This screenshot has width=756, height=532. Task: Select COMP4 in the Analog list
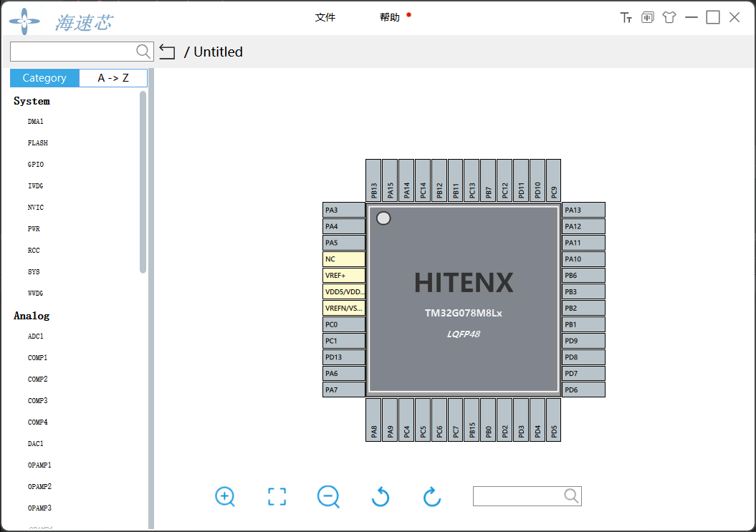pos(37,422)
